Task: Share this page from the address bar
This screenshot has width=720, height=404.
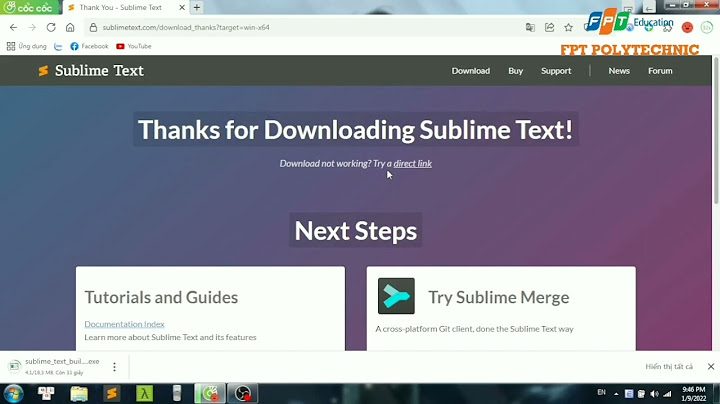Action: [549, 28]
